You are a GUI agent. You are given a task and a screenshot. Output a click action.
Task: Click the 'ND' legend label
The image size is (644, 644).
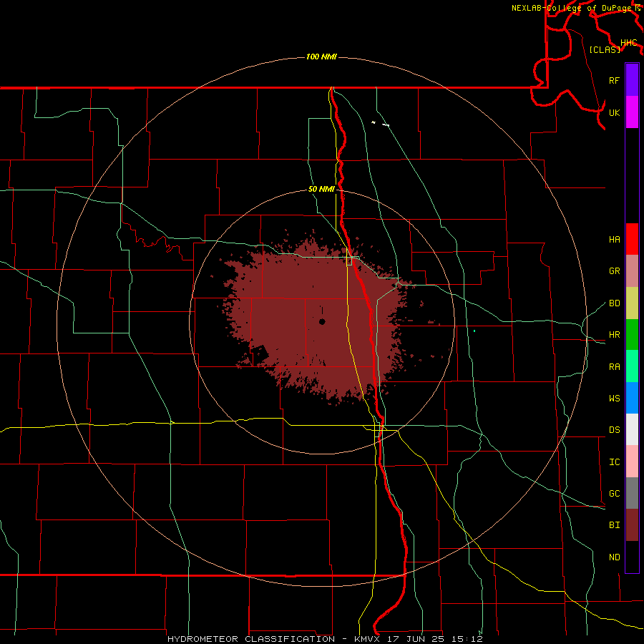pos(615,557)
